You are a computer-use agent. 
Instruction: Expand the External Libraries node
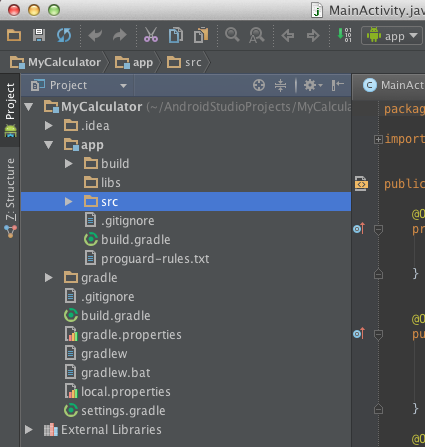tap(29, 430)
